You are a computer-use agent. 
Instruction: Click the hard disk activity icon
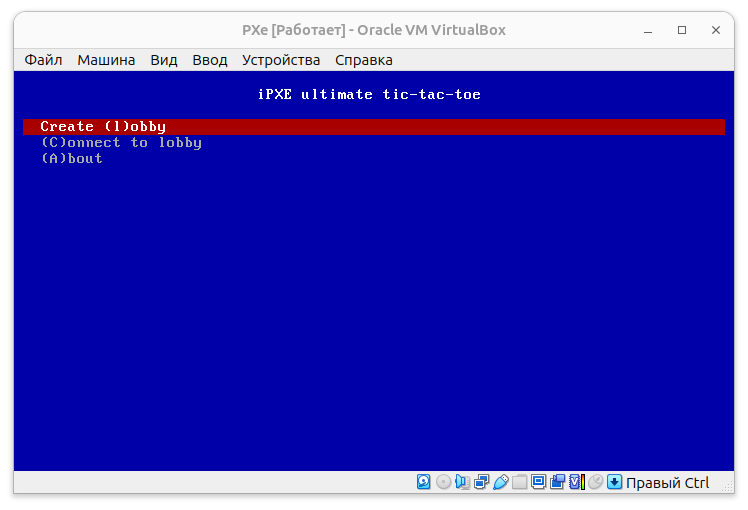point(424,482)
